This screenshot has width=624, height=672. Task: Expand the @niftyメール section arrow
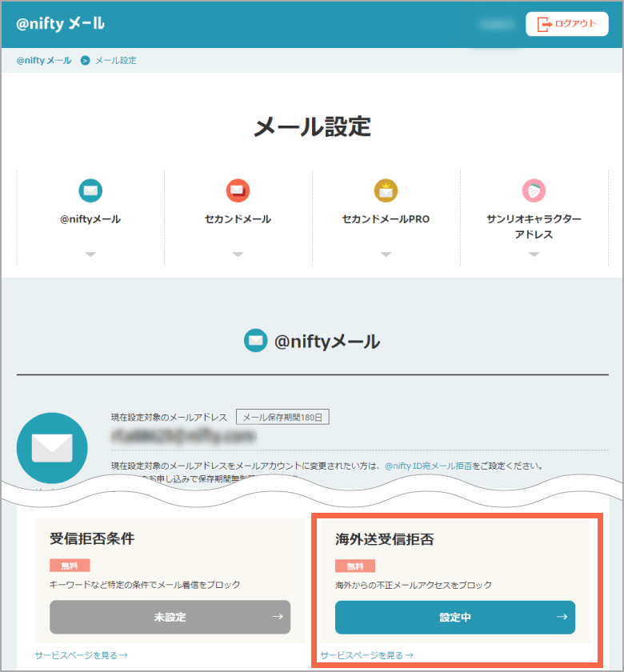click(90, 254)
